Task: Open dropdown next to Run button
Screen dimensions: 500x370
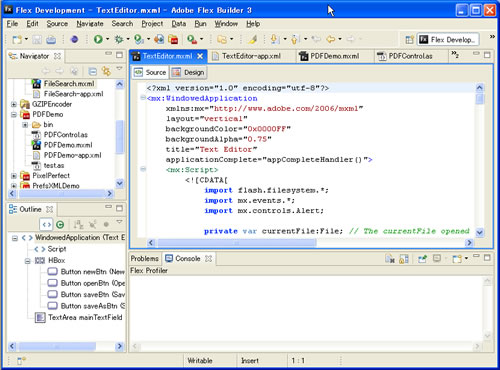Action: point(107,39)
